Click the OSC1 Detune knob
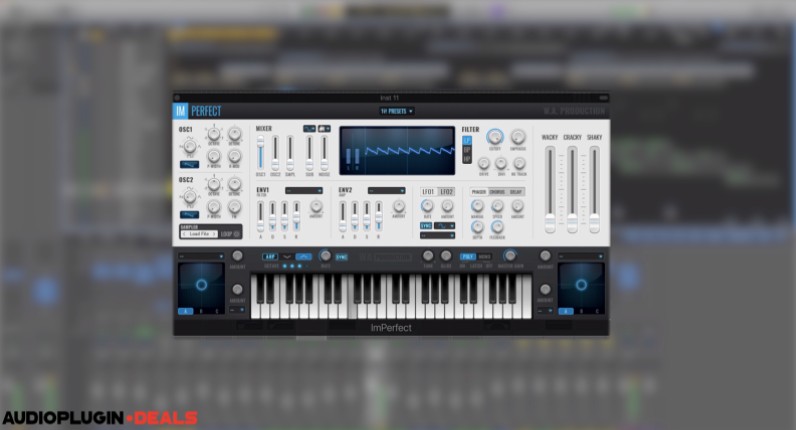796x430 pixels. pyautogui.click(x=234, y=135)
